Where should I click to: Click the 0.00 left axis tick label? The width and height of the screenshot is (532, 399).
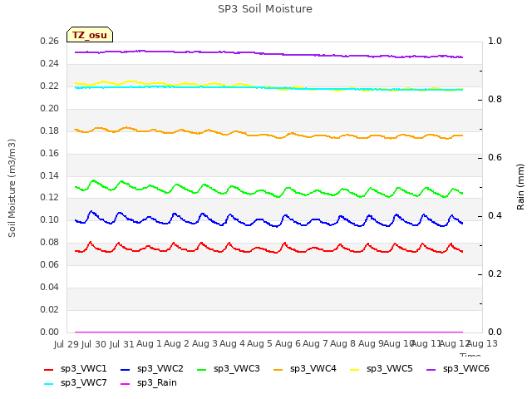[x=50, y=332]
